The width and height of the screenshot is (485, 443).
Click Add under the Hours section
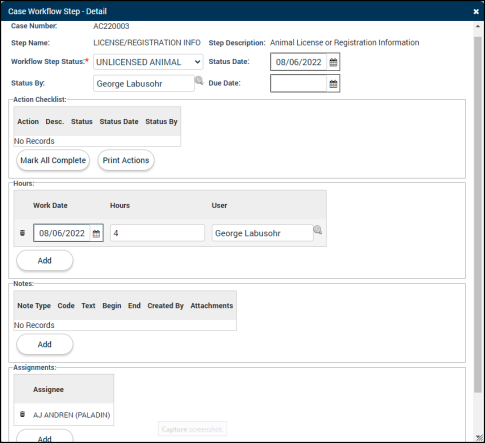[x=45, y=261]
